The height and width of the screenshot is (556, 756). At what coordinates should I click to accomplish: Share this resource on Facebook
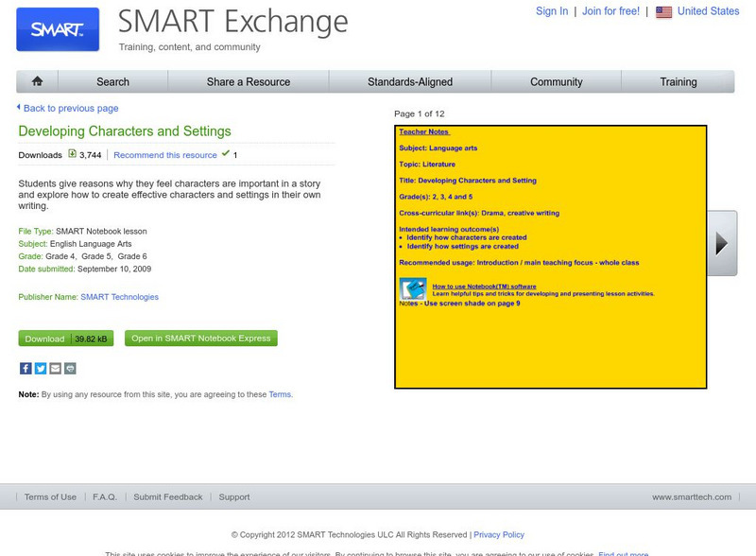coord(26,368)
